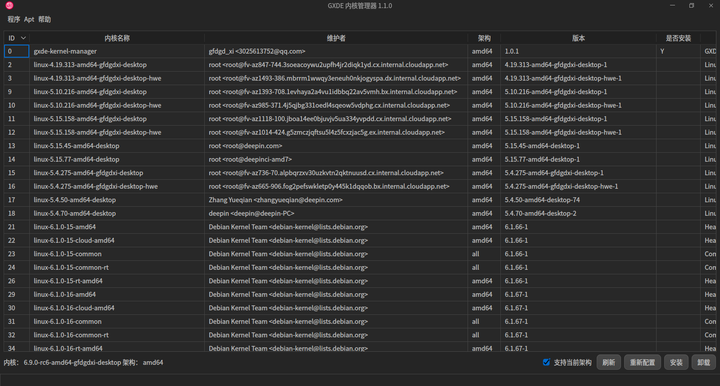The image size is (720, 386).
Task: Click maintainer deepin <deepin@deepin-PC>
Action: (251, 213)
